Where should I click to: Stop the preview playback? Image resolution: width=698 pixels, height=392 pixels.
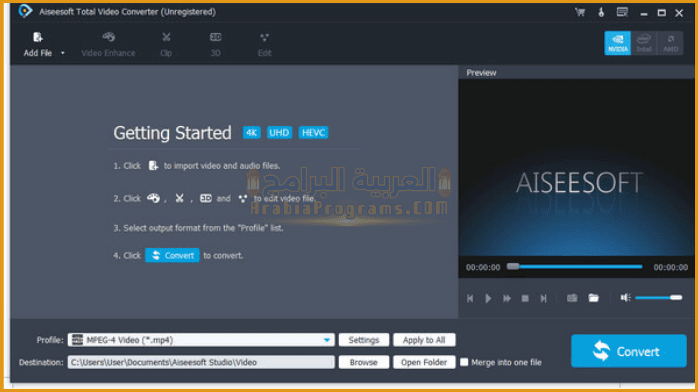pyautogui.click(x=525, y=298)
